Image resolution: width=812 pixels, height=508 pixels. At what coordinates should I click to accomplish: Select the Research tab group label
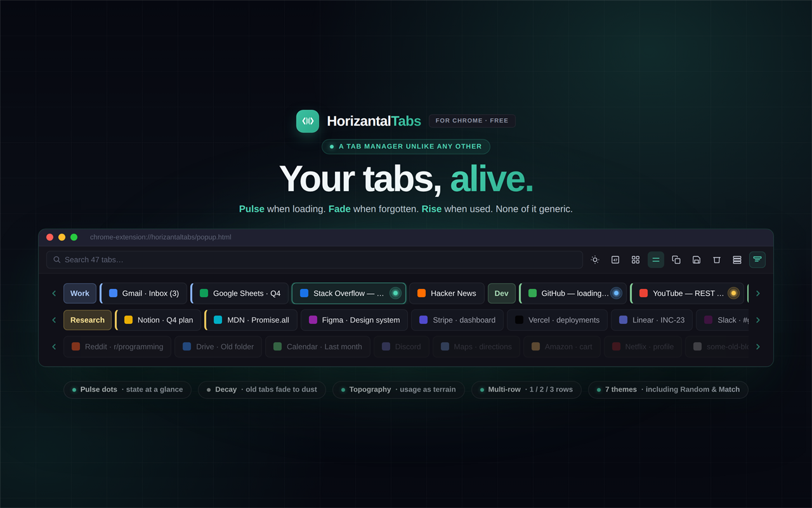click(x=88, y=320)
